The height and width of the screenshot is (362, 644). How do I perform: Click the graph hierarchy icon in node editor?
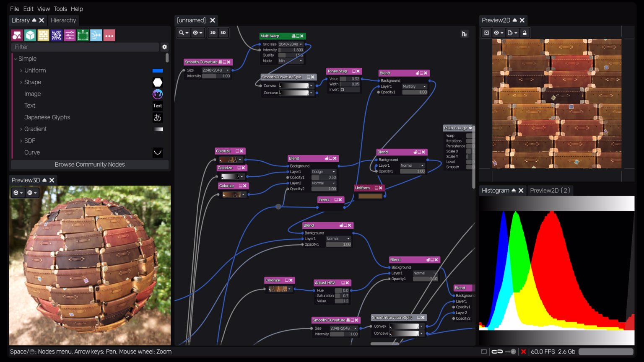point(465,34)
